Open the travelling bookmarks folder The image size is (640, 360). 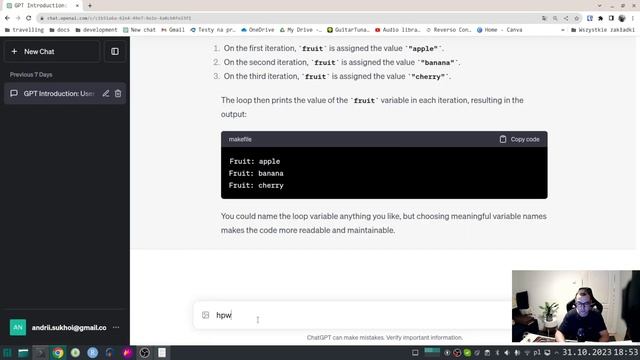point(24,30)
